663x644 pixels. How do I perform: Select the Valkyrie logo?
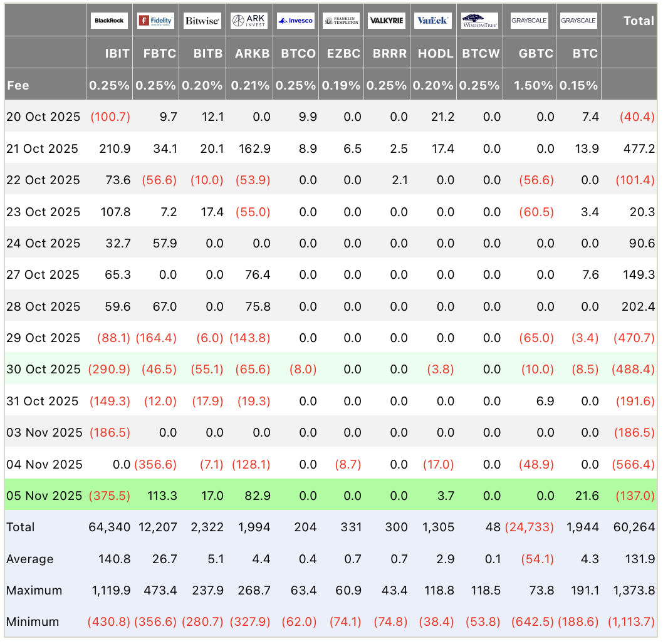(387, 21)
